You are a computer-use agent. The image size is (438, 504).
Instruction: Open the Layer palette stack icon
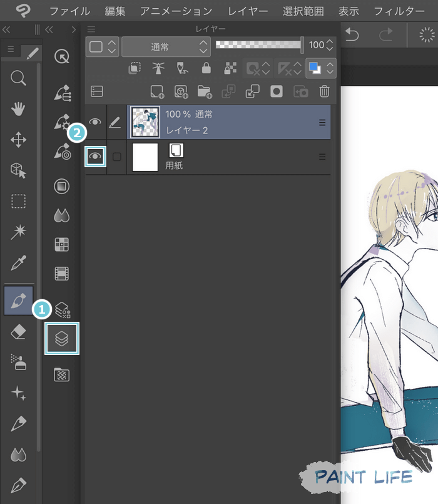click(x=62, y=339)
